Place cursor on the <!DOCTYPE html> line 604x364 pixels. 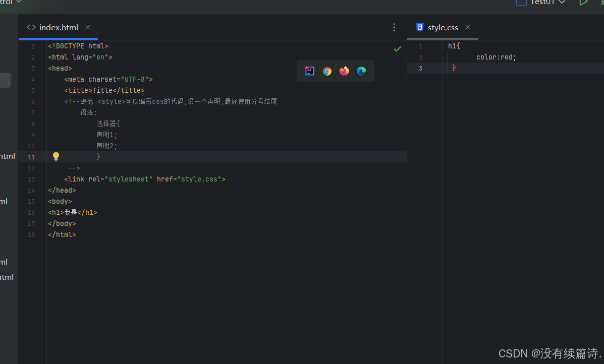(78, 46)
